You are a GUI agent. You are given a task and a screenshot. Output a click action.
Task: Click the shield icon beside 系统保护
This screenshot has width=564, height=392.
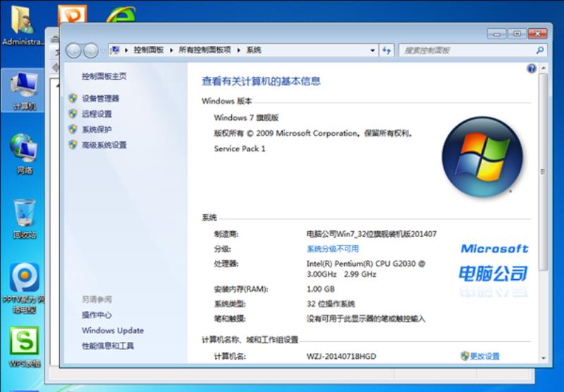tap(73, 129)
